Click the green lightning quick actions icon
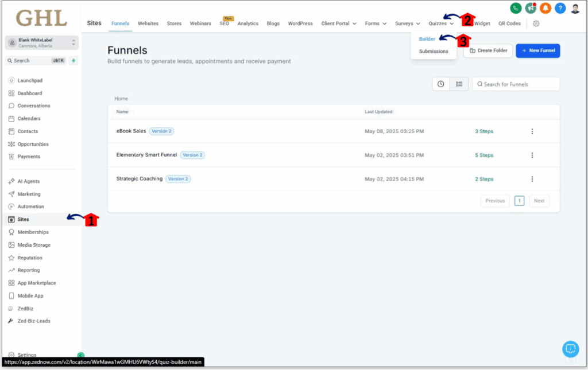Screen dimensions: 588x370 73,61
